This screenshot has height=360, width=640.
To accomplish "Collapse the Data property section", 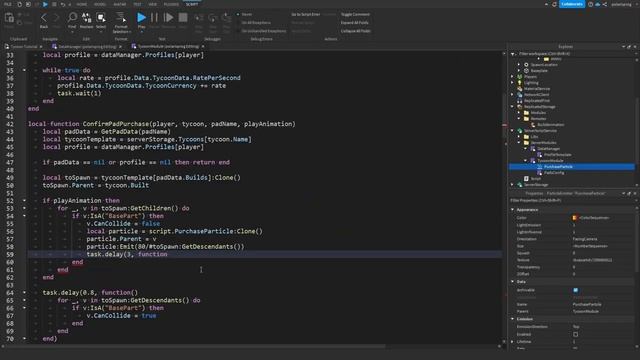I will click(513, 282).
